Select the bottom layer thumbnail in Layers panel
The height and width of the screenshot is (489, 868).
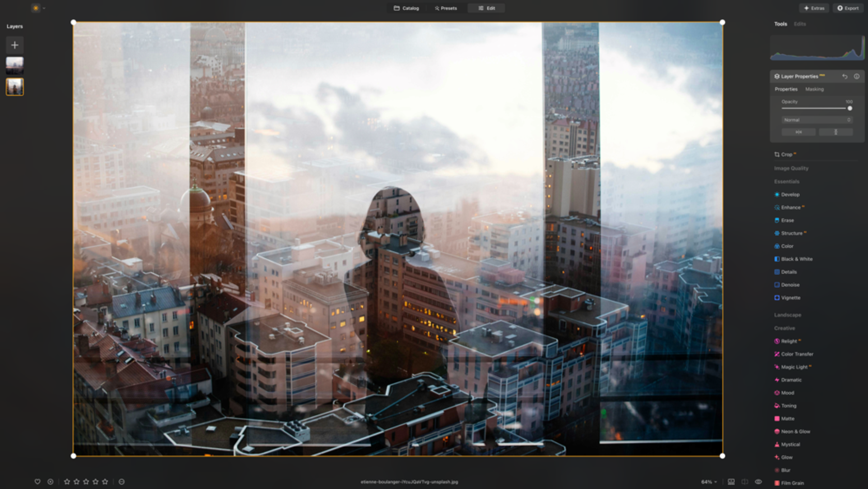[x=14, y=87]
